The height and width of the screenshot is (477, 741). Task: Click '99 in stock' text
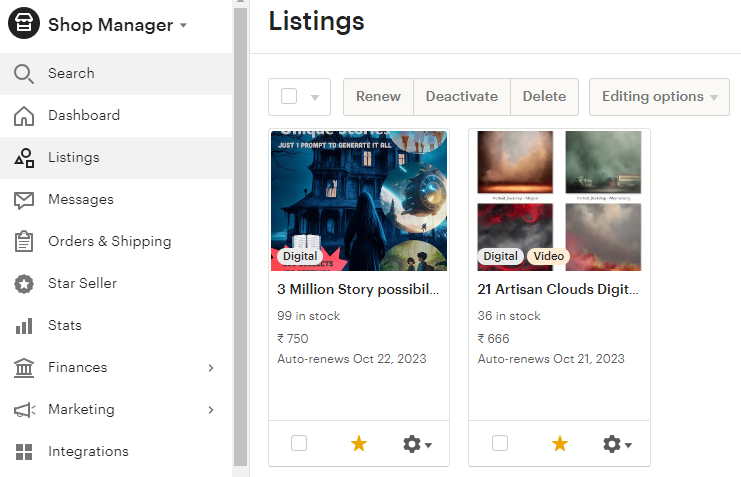(x=309, y=316)
